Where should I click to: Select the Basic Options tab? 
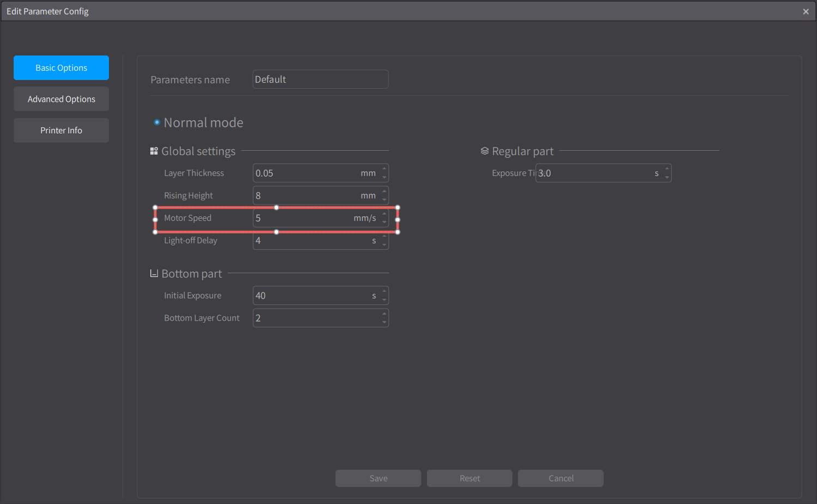(x=61, y=68)
